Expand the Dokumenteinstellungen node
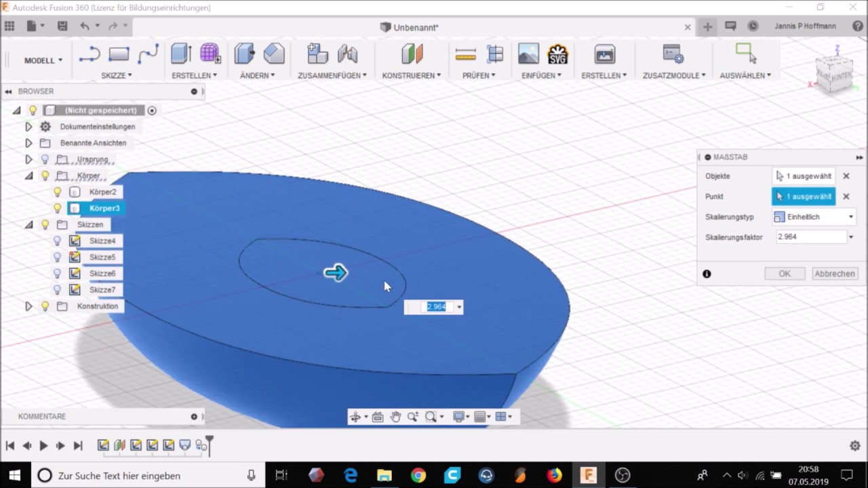 click(28, 127)
